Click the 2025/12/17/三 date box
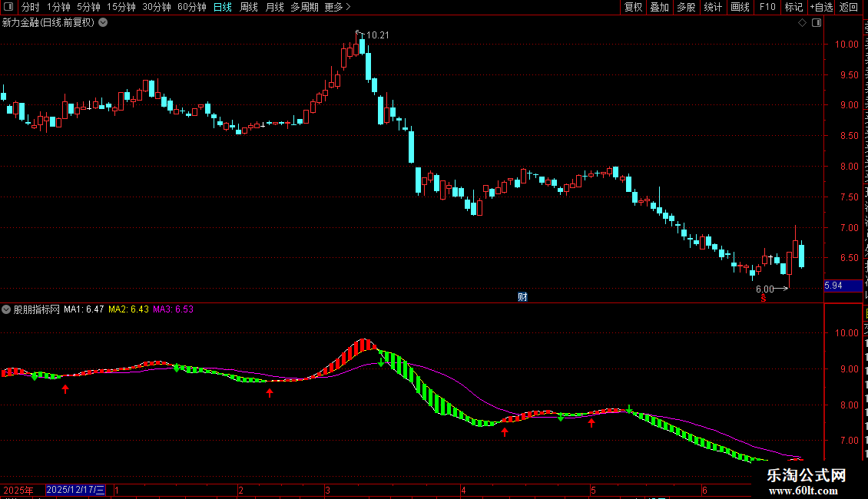The image size is (868, 499). 75,490
